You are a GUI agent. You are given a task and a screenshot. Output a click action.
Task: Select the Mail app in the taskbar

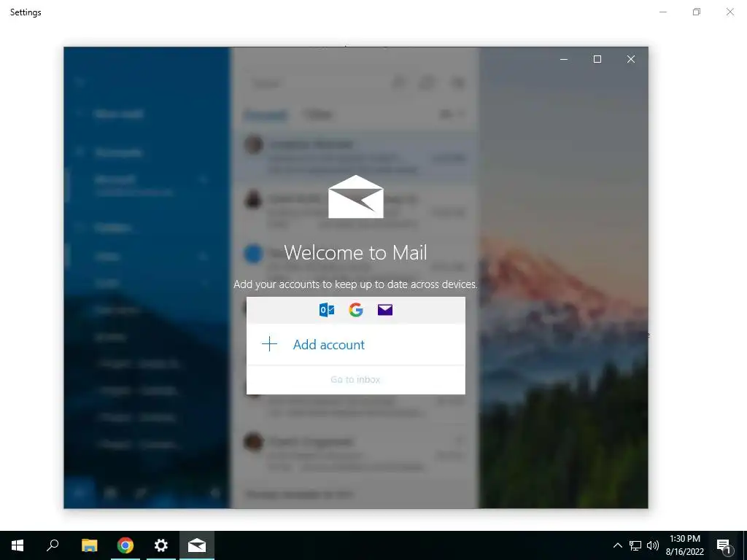197,545
